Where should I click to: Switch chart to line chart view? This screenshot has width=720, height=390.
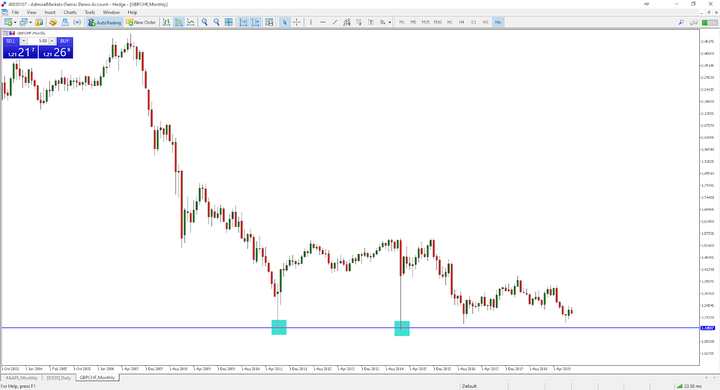191,22
